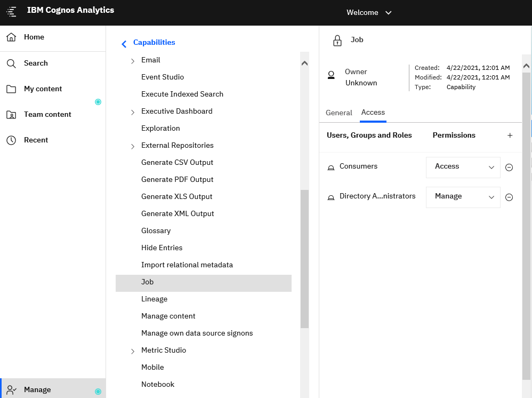Click the Recent clock icon
Screen dimensions: 532x398
coord(11,140)
